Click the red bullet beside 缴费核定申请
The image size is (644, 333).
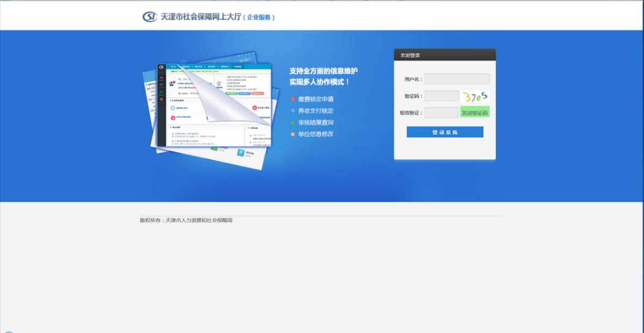293,99
